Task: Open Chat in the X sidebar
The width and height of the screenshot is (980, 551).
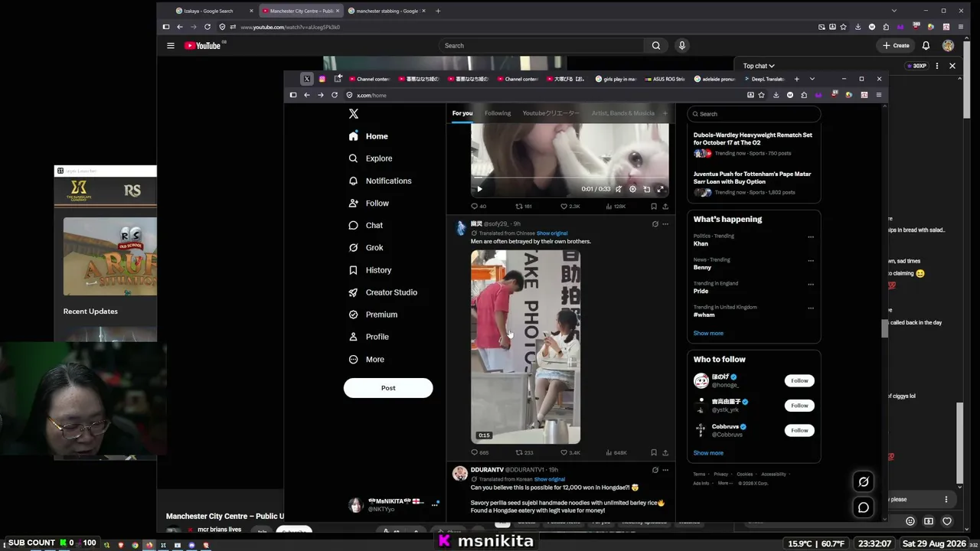Action: (366, 226)
